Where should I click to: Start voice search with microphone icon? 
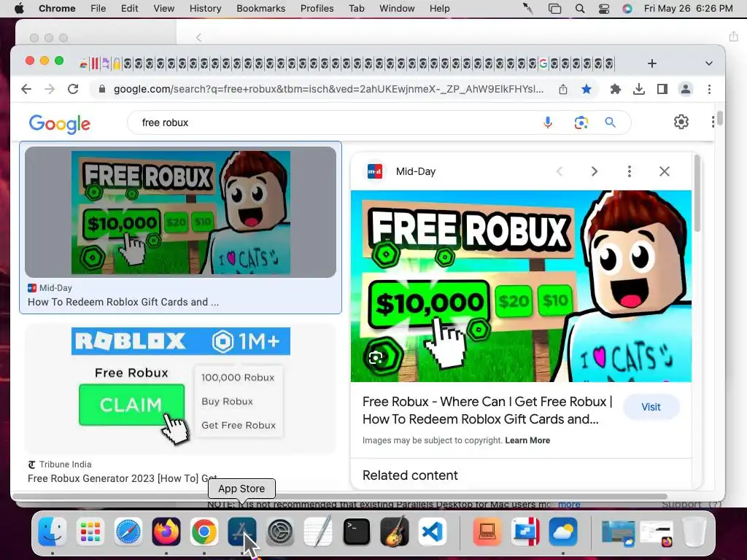click(548, 122)
